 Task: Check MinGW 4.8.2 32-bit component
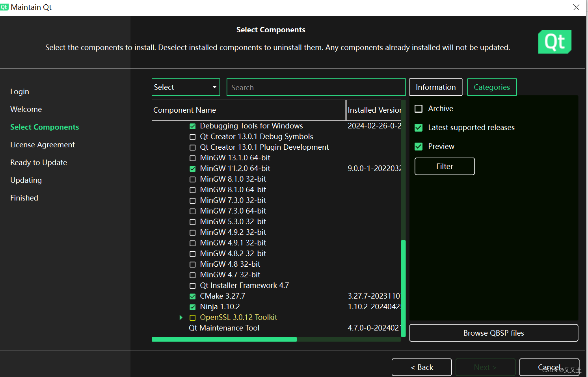coord(193,254)
